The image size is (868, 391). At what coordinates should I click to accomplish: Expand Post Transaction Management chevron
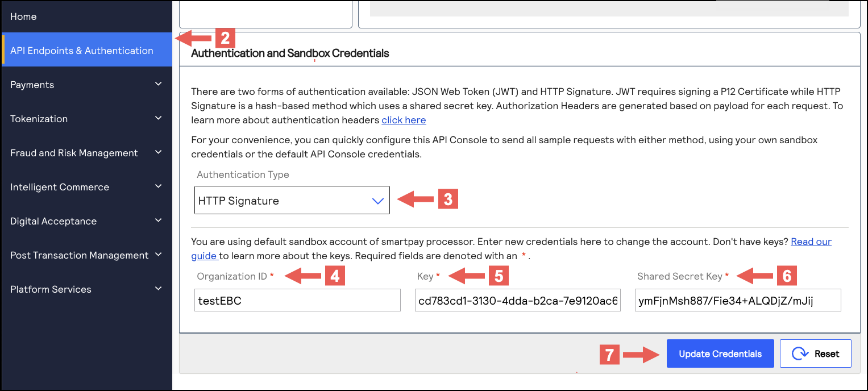tap(158, 255)
